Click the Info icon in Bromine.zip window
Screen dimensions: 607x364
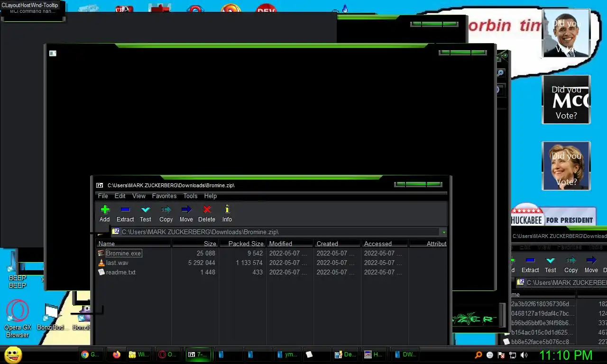tap(227, 213)
